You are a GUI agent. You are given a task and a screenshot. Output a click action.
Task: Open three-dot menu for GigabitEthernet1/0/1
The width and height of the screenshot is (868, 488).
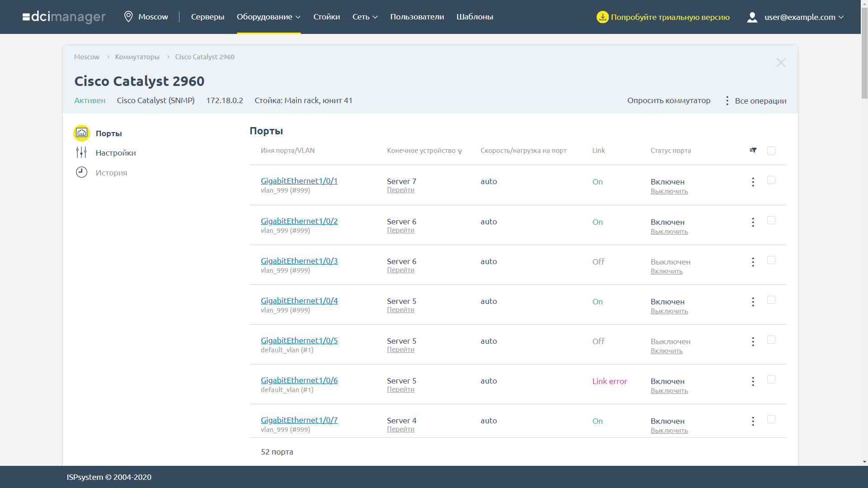point(753,182)
